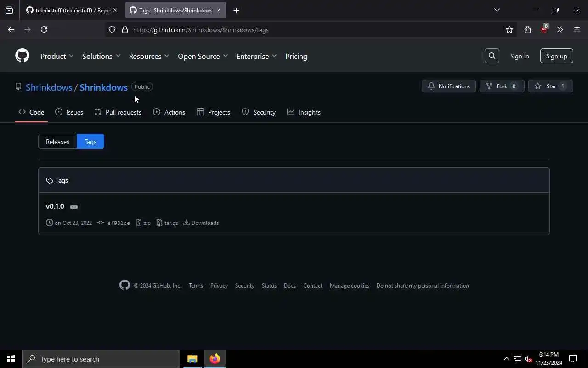Select the Issues tab
588x368 pixels.
click(69, 112)
